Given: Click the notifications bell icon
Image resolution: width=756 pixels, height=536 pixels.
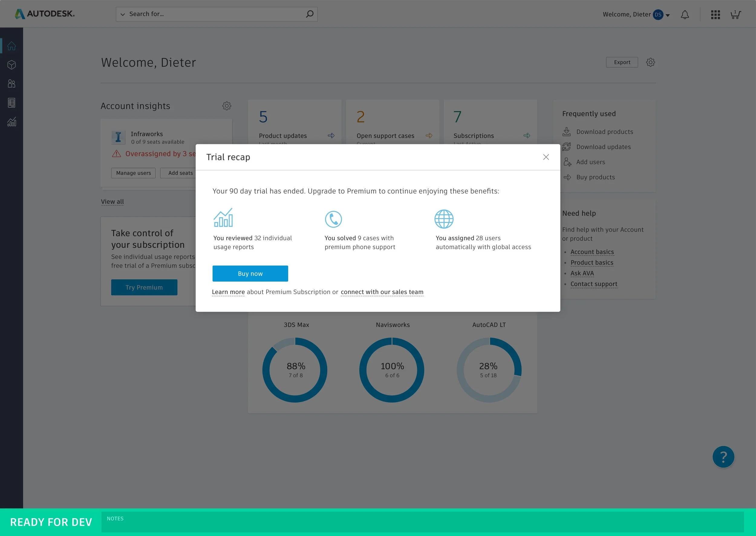Looking at the screenshot, I should tap(685, 15).
